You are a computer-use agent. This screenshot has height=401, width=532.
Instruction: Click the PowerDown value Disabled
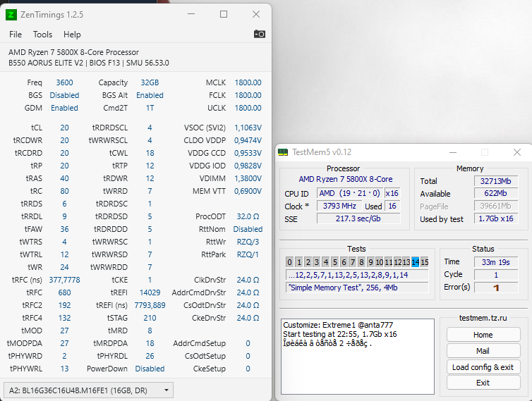150,369
